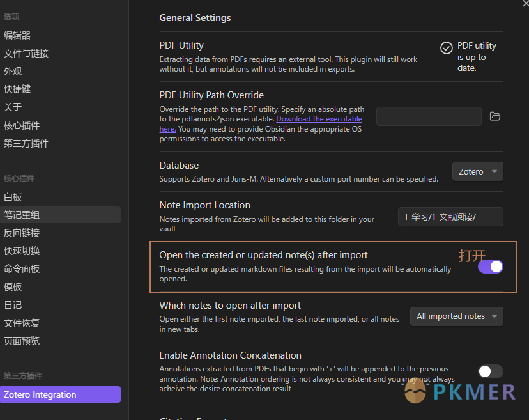Open 第三方插件 settings section
This screenshot has height=420, width=529.
pos(26,143)
